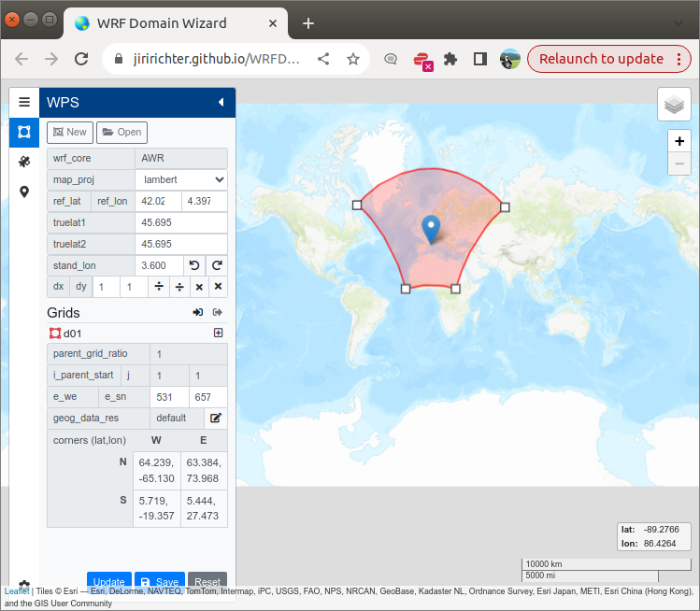Viewport: 700px width, 611px height.
Task: Click the redo arrow beside stand_lon
Action: pyautogui.click(x=217, y=265)
